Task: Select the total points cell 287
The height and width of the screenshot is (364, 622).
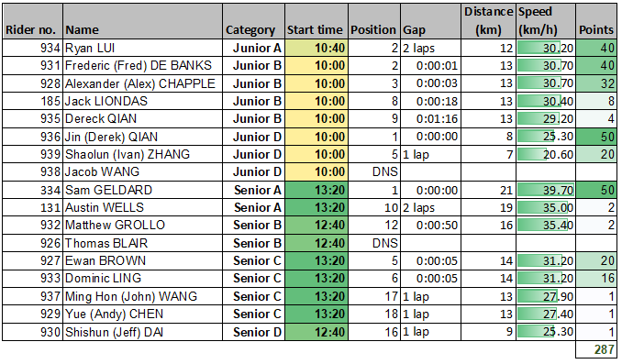Action: pyautogui.click(x=596, y=349)
